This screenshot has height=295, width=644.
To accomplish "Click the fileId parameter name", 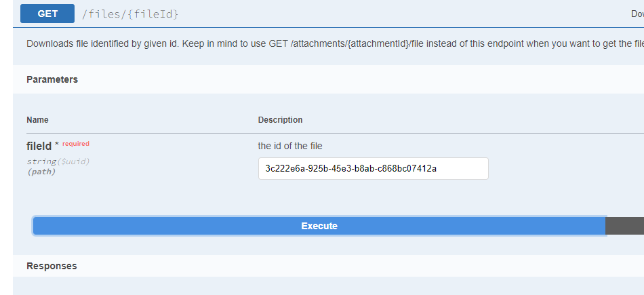I will (x=39, y=146).
